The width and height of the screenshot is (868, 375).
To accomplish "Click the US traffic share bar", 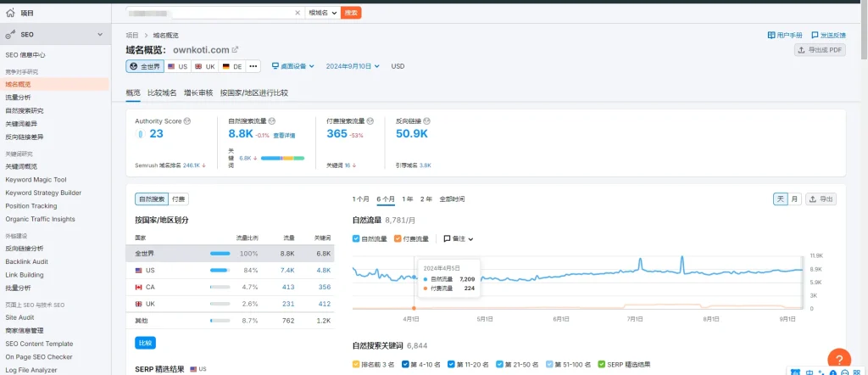I will 220,271.
